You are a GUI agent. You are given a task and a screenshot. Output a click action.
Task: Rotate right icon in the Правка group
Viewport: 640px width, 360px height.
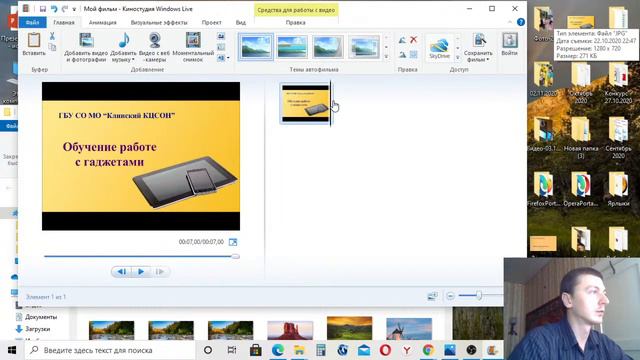pyautogui.click(x=402, y=54)
